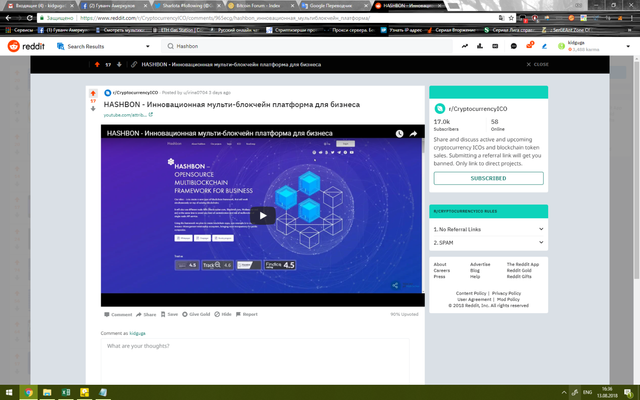Image resolution: width=640 pixels, height=400 pixels.
Task: Click the share arrow icon on video
Action: (413, 133)
